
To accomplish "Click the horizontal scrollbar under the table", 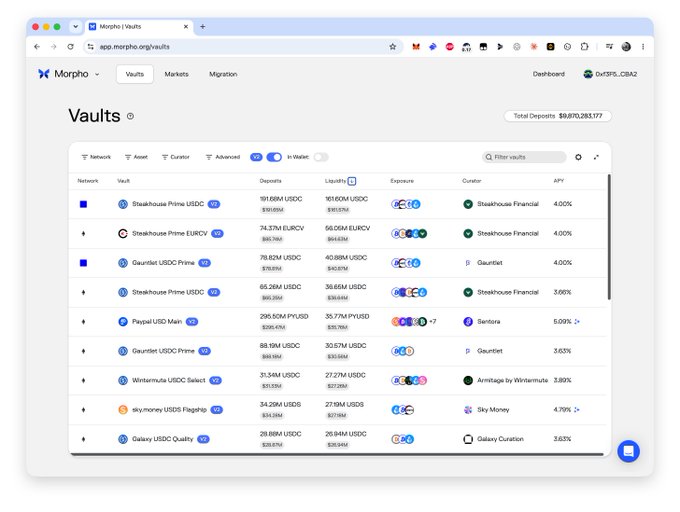I will [337, 454].
